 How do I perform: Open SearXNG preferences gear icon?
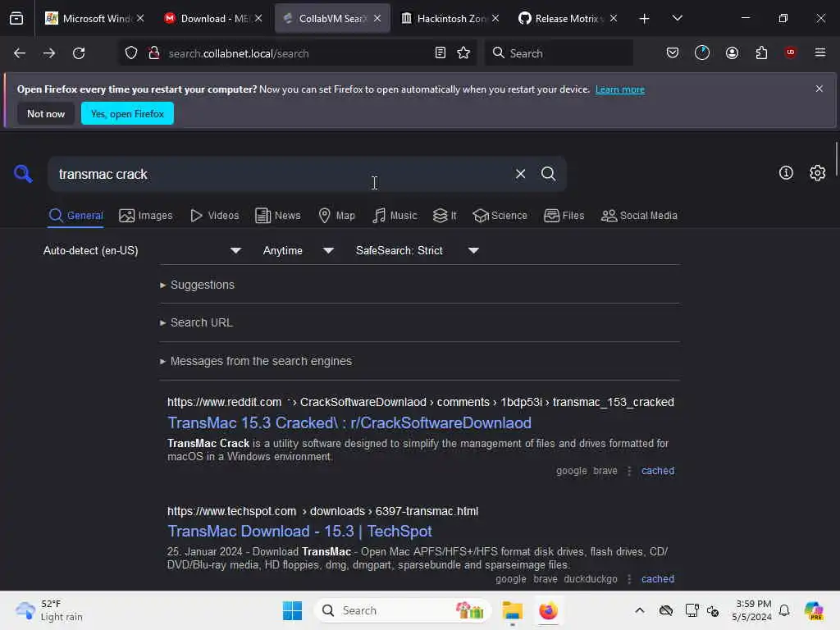(817, 172)
